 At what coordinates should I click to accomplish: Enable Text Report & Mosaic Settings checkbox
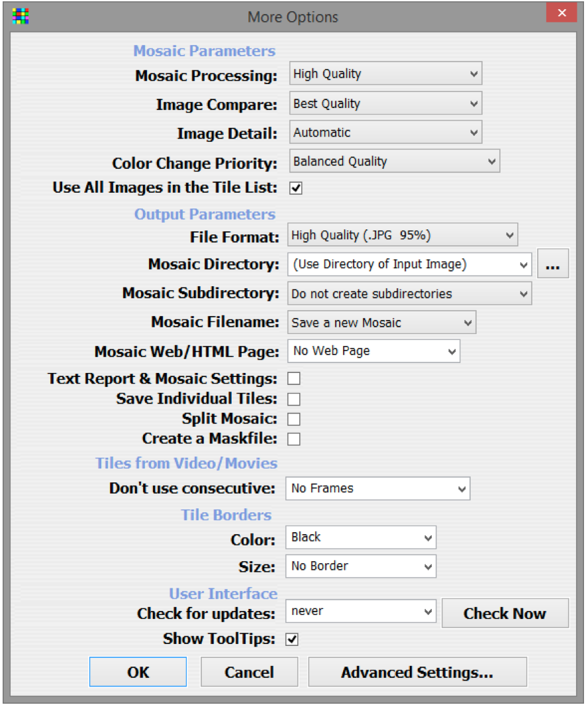click(294, 378)
